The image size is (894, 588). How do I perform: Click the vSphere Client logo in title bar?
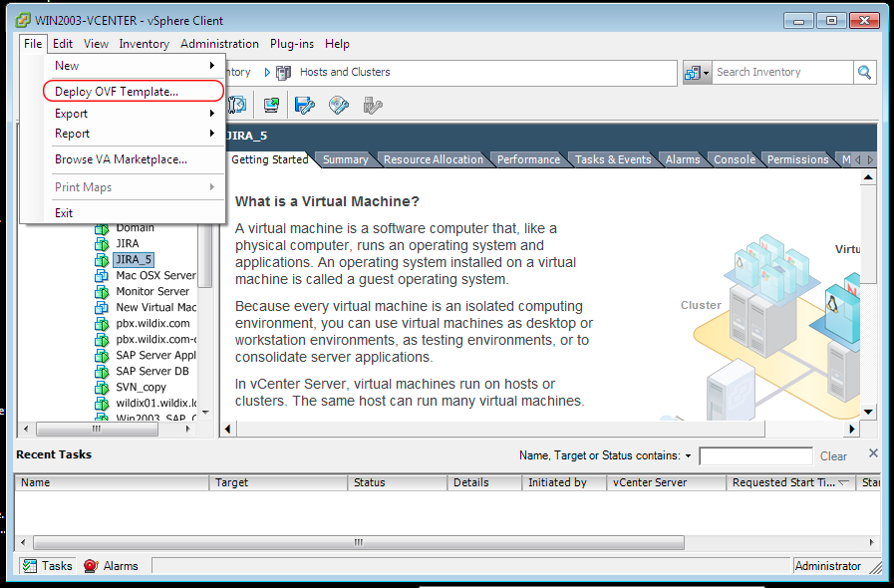pos(23,20)
